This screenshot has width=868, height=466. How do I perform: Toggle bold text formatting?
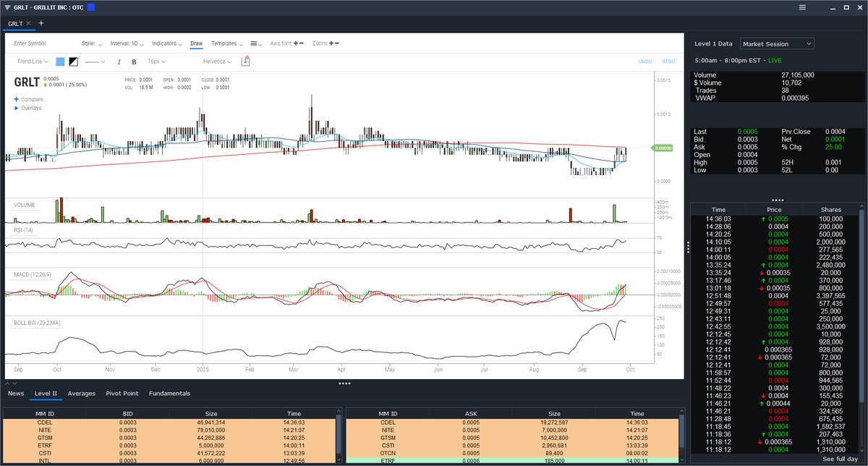(134, 62)
